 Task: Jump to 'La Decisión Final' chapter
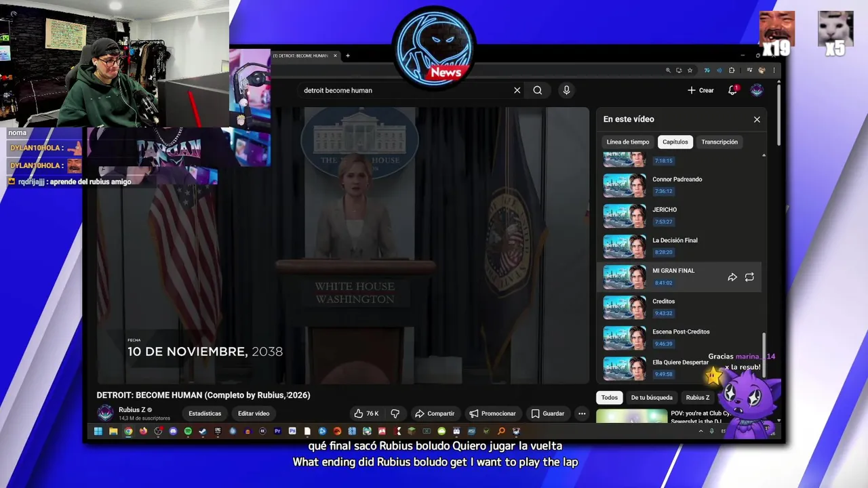click(680, 246)
